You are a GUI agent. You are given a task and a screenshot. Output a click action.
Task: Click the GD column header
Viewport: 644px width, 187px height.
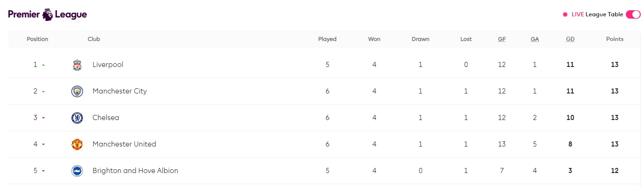click(570, 39)
